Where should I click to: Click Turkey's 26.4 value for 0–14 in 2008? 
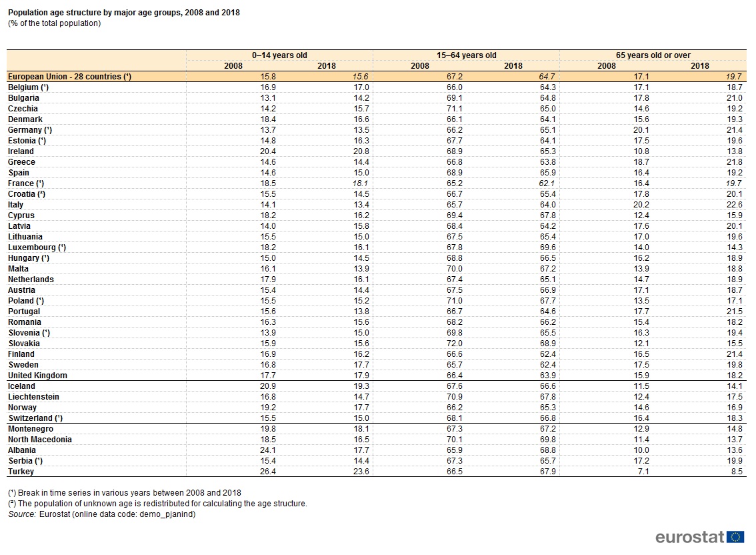[267, 472]
